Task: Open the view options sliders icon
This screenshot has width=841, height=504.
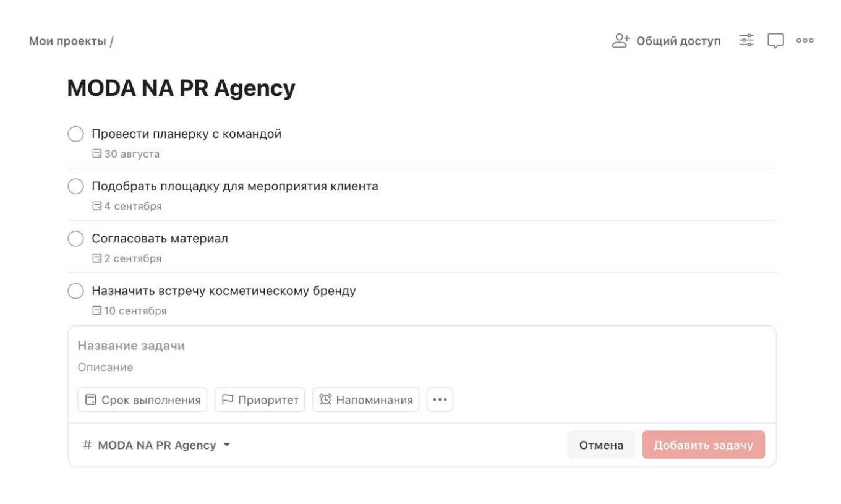Action: pos(748,41)
